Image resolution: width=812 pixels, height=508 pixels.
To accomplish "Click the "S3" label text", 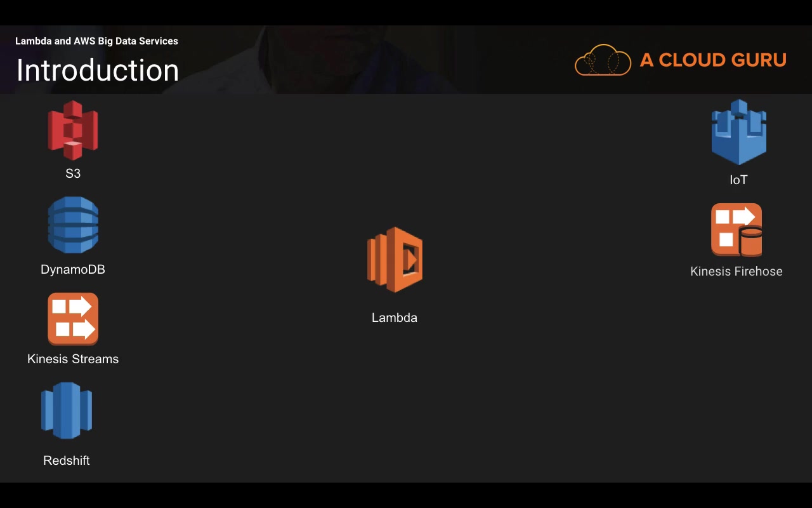I will tap(73, 173).
